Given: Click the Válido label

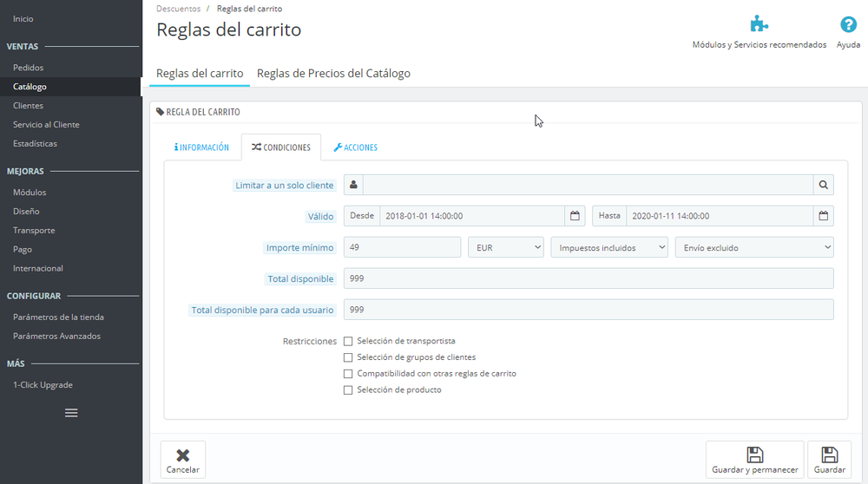Looking at the screenshot, I should [321, 216].
